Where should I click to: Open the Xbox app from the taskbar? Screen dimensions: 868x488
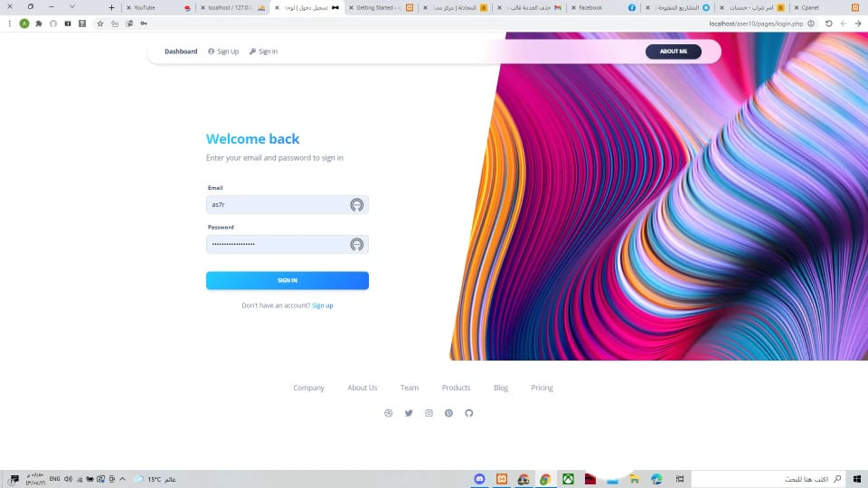click(568, 479)
